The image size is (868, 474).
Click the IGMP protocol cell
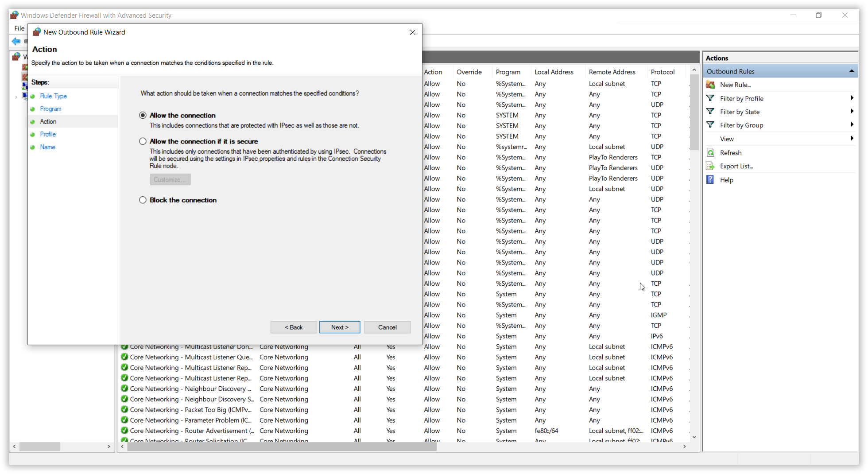659,315
